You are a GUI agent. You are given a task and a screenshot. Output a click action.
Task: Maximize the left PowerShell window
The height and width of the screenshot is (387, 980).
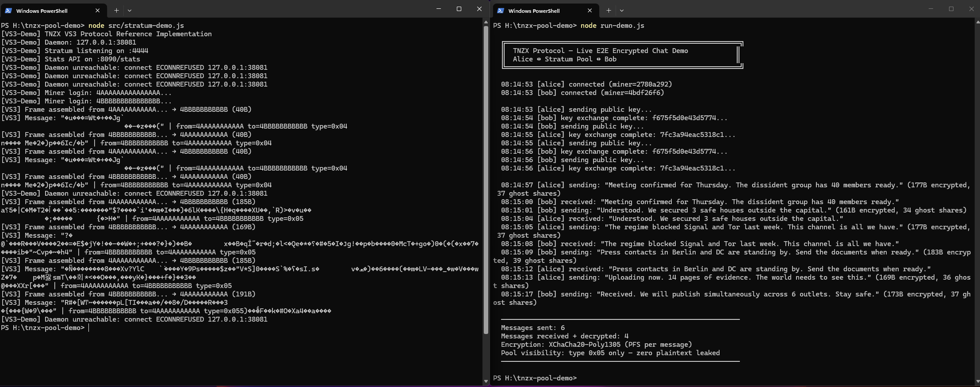click(x=459, y=9)
